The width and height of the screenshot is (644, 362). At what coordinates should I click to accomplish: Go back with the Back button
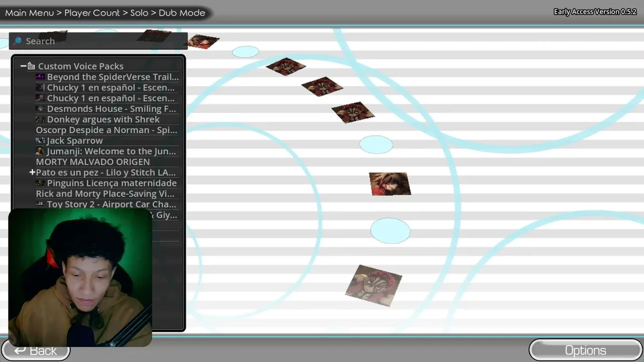point(35,350)
